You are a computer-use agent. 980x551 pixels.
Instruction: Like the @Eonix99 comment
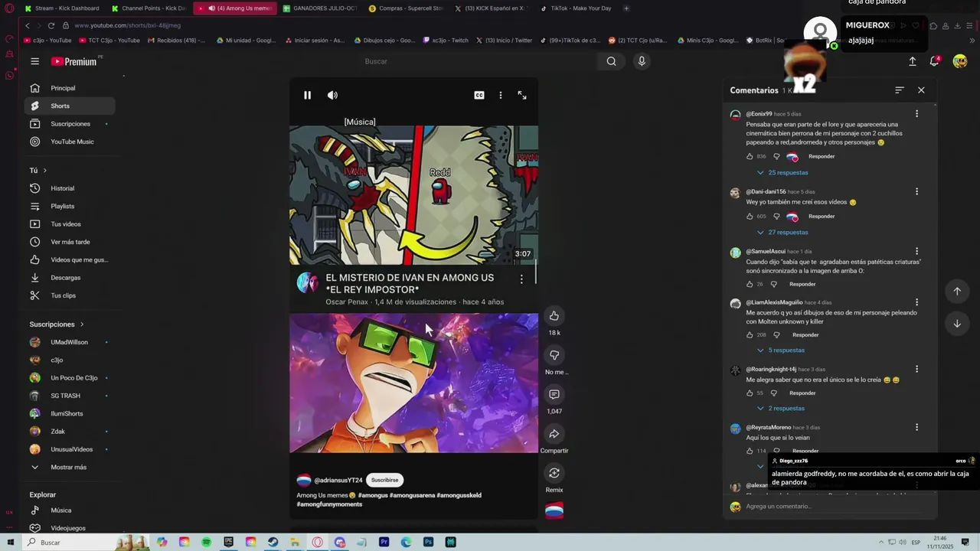pos(750,156)
